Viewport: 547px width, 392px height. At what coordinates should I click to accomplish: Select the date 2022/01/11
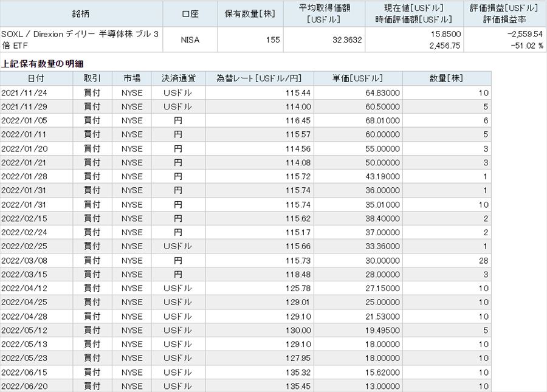click(x=24, y=135)
